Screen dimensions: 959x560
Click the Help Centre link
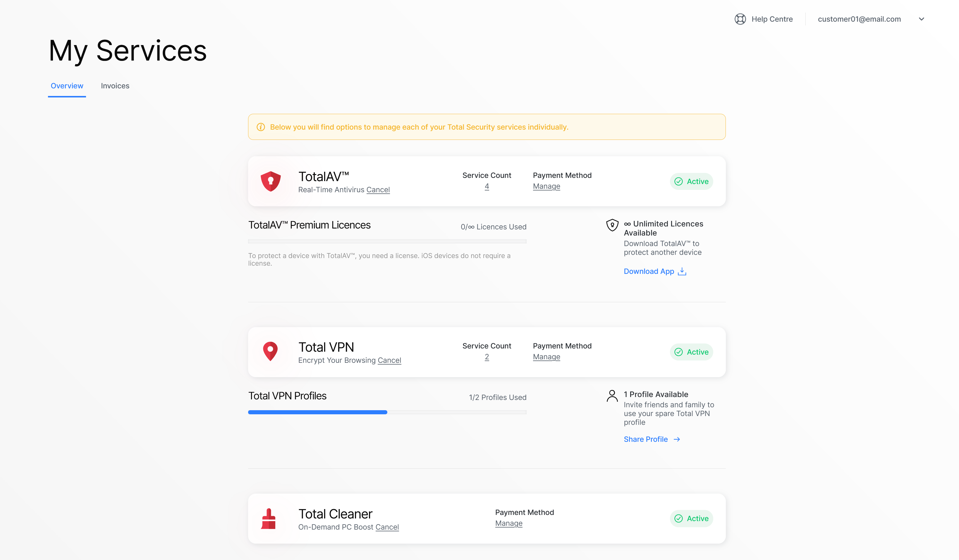[772, 19]
